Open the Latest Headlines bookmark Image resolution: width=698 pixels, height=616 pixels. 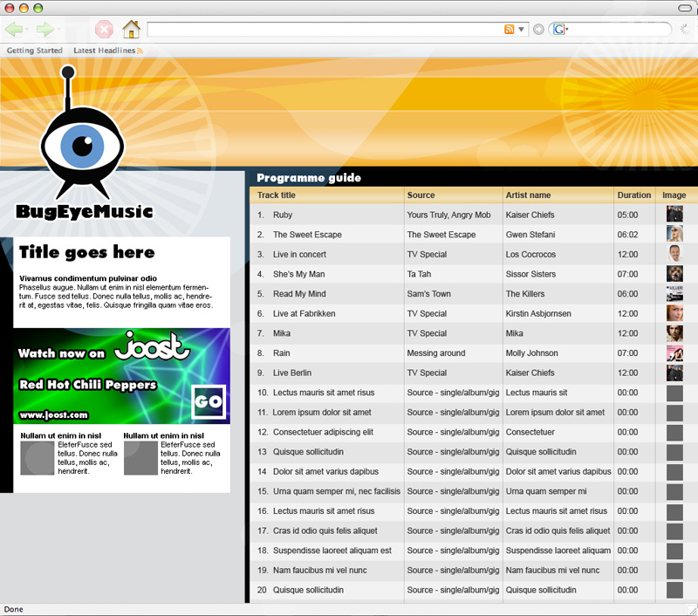click(105, 51)
